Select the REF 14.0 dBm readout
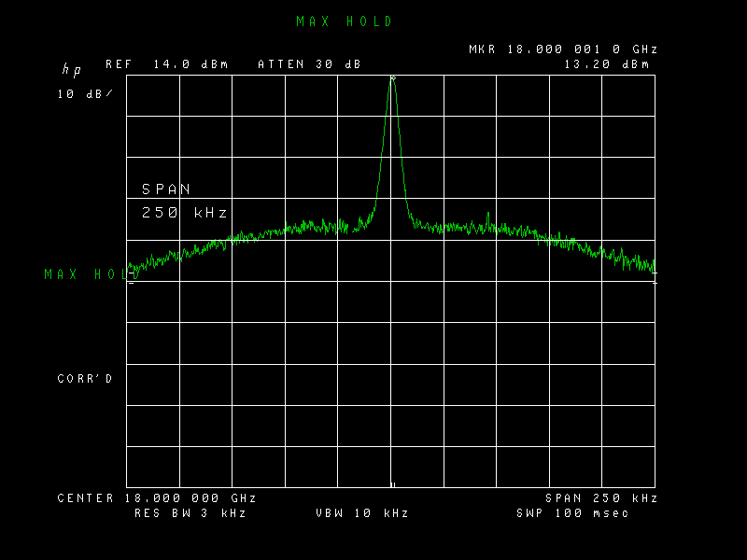Viewport: 747px width, 560px height. point(167,64)
